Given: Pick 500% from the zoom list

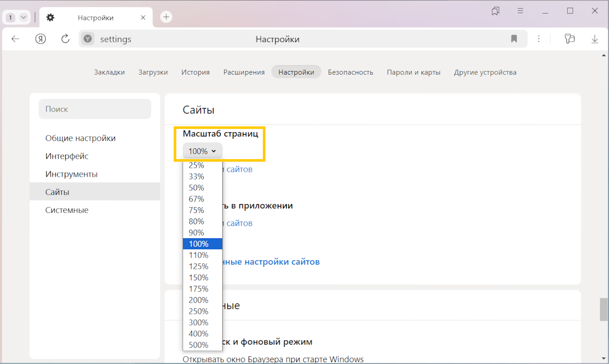Looking at the screenshot, I should pyautogui.click(x=199, y=345).
